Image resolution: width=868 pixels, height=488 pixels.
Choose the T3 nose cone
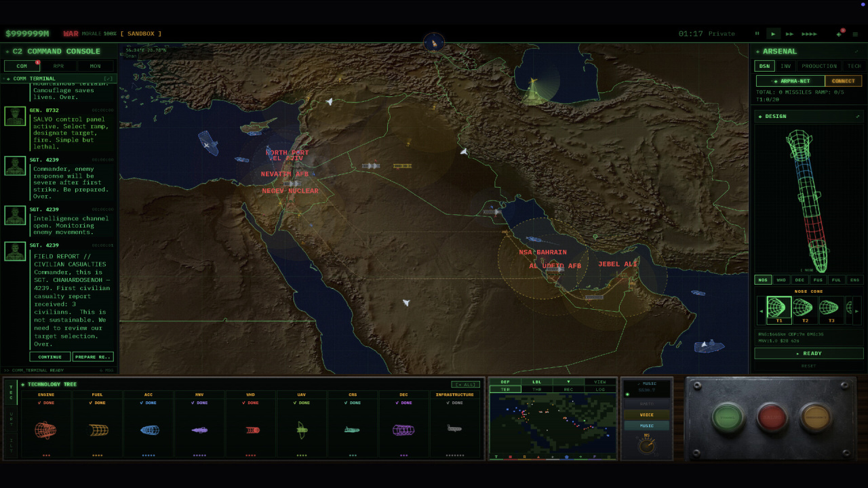pos(831,310)
